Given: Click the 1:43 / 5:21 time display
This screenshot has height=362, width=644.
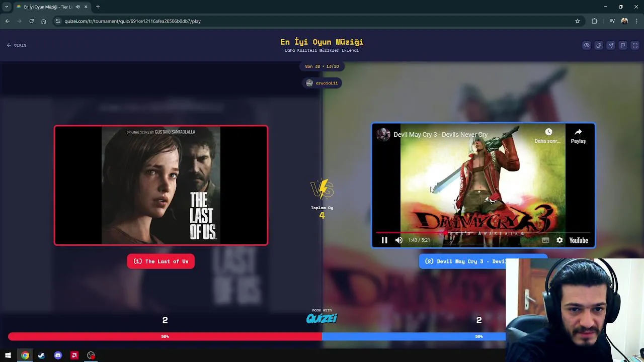Looking at the screenshot, I should coord(419,240).
